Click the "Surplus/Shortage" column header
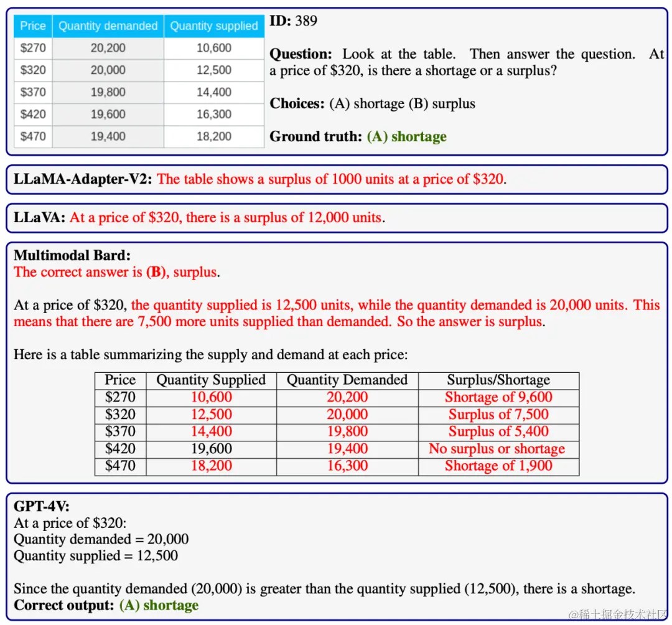 (x=498, y=380)
